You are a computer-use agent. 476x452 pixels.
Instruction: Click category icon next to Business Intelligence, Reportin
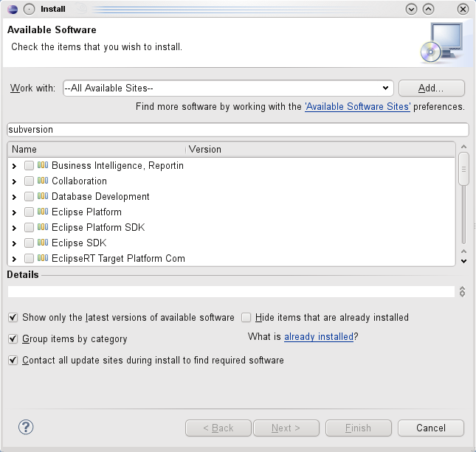tap(43, 165)
